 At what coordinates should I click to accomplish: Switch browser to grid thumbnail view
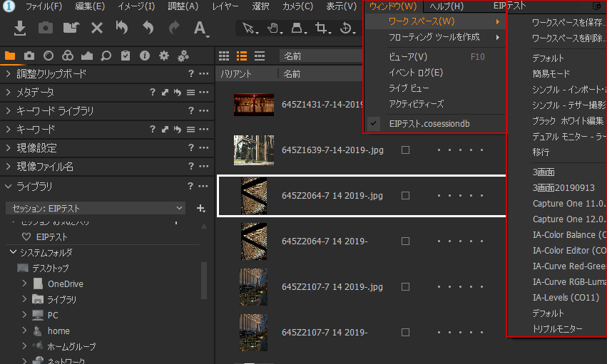(x=224, y=56)
